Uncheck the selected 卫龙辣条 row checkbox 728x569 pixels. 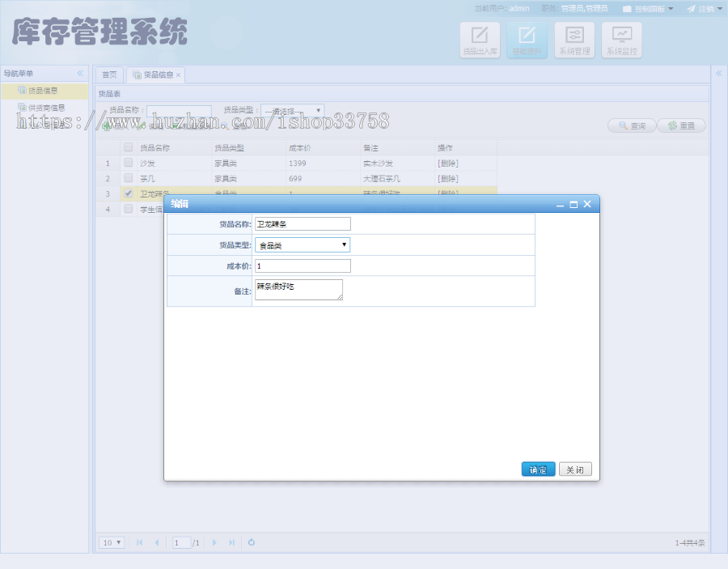click(x=128, y=193)
